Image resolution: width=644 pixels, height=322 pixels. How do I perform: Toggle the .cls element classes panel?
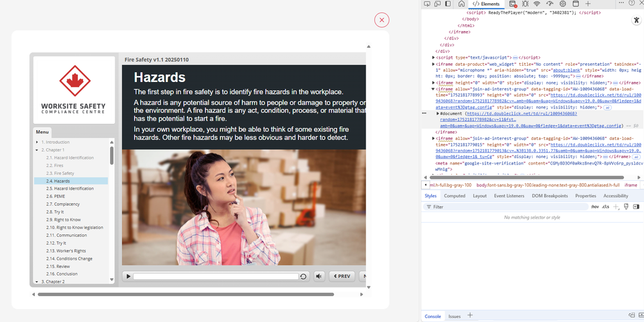(605, 206)
